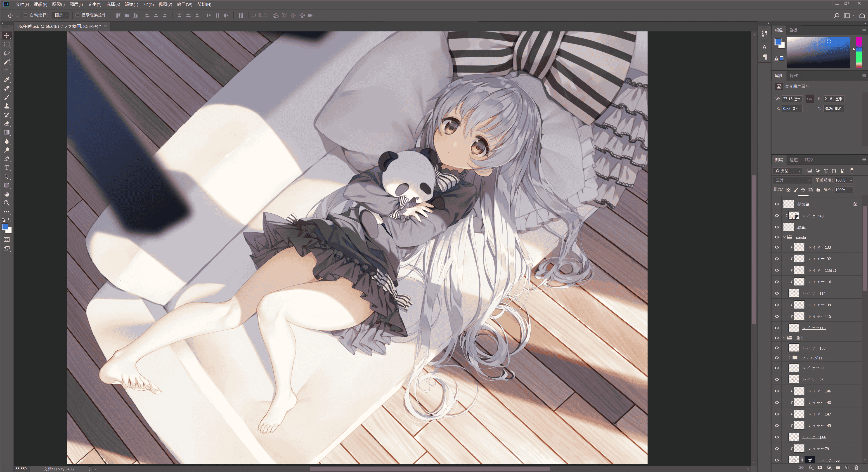
Task: Toggle visibility of レイヤー133 layer
Action: pos(777,247)
